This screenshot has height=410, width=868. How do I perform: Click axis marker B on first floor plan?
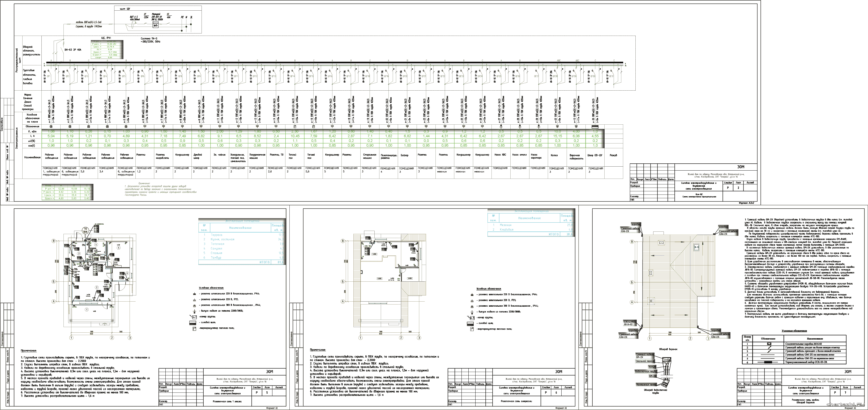click(53, 241)
